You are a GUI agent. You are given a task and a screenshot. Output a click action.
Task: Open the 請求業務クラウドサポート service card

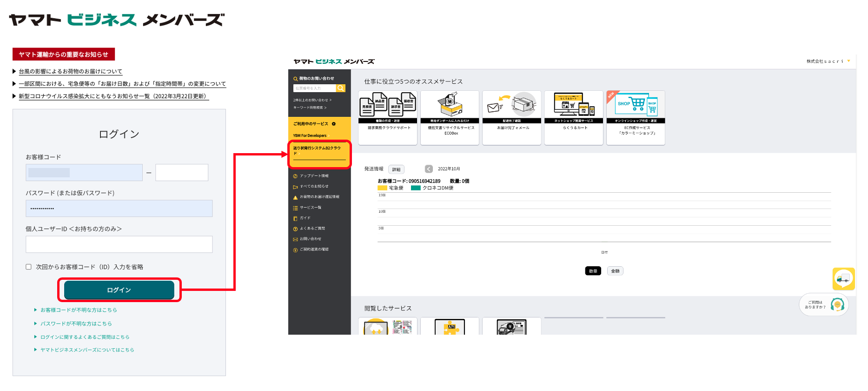click(x=388, y=118)
